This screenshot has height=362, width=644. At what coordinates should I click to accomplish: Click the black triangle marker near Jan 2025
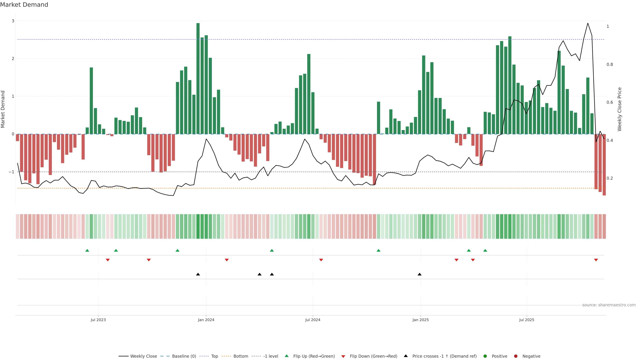tap(419, 274)
